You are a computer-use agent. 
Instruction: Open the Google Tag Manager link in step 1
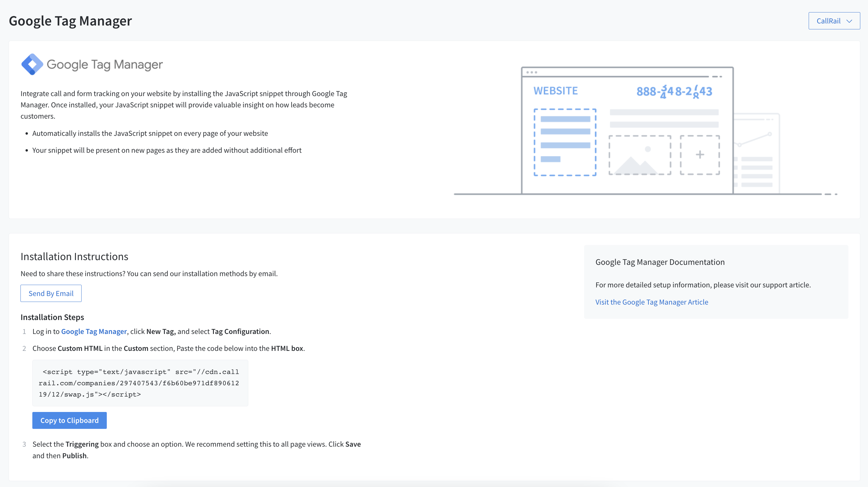[94, 331]
